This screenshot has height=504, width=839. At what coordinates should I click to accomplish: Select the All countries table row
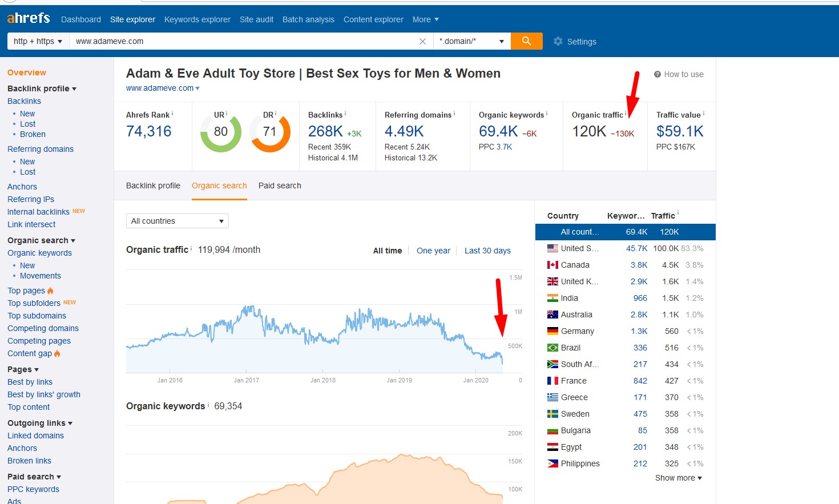click(x=626, y=232)
